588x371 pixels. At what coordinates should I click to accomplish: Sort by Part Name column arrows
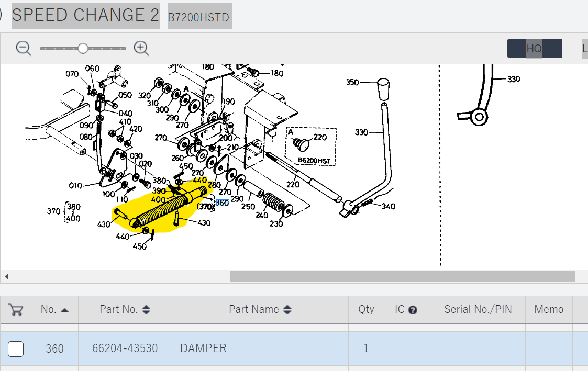coord(287,310)
